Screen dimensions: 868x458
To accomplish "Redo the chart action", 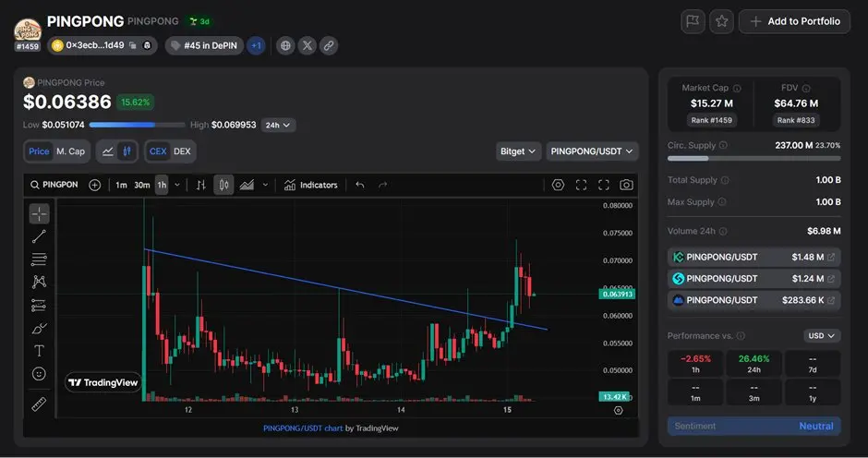I will (x=382, y=185).
